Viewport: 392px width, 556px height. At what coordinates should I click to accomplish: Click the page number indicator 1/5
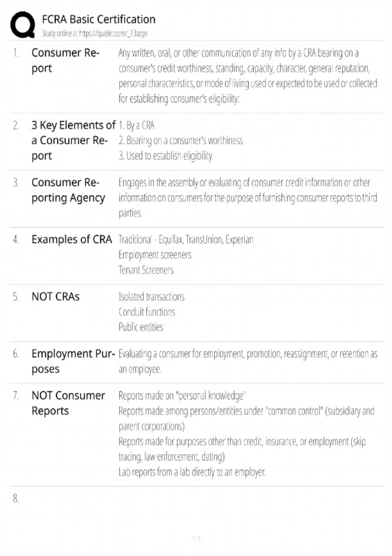197,538
